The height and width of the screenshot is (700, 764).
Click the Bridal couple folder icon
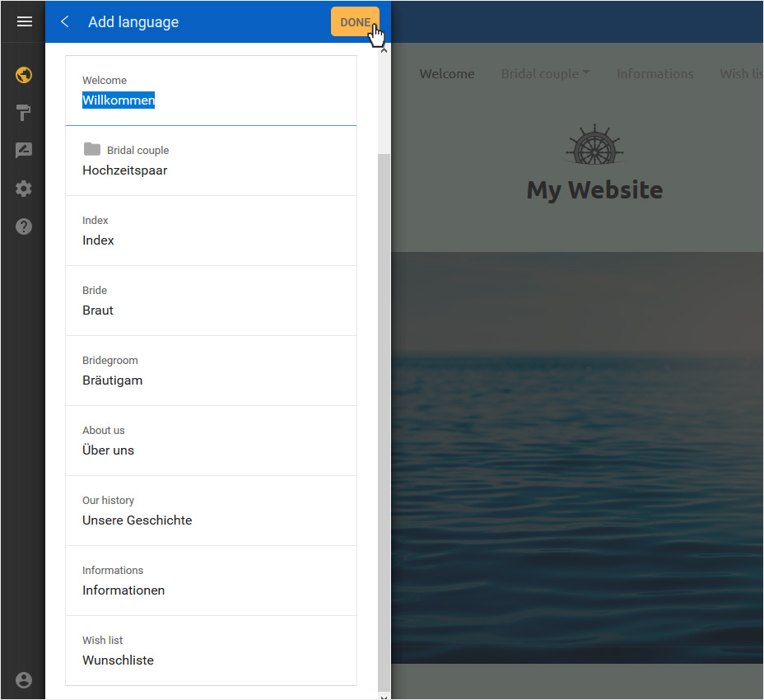[92, 149]
